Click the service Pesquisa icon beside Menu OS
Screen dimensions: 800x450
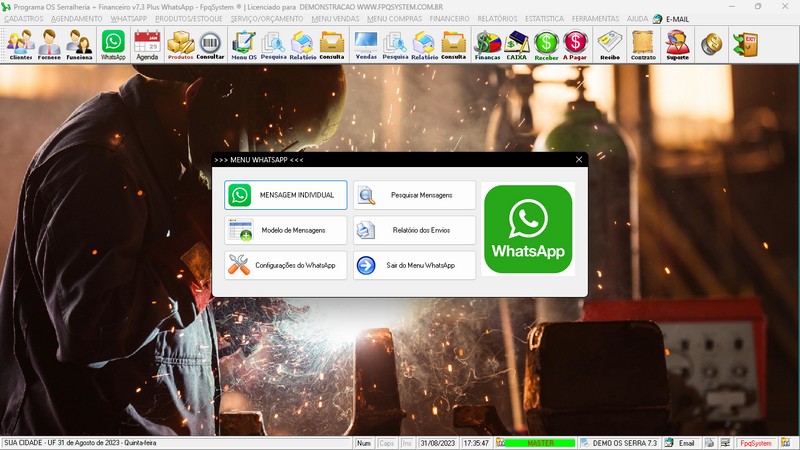point(273,45)
